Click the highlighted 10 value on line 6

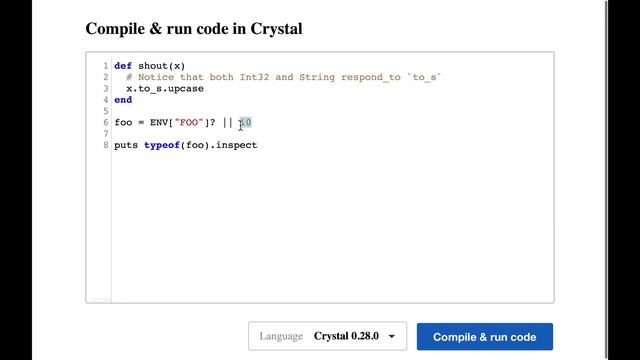[x=245, y=122]
